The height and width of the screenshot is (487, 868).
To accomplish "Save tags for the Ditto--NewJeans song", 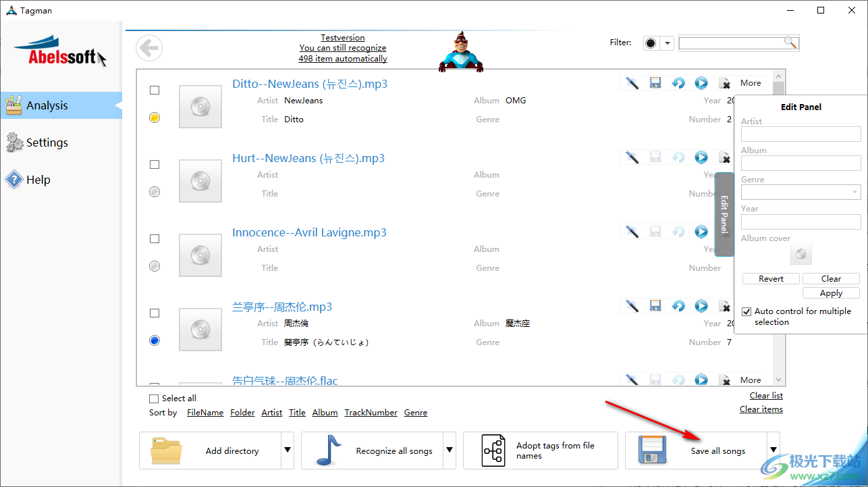I will tap(655, 83).
